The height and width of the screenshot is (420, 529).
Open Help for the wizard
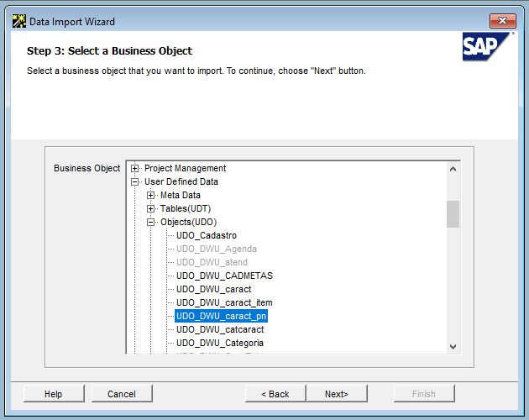tap(54, 394)
